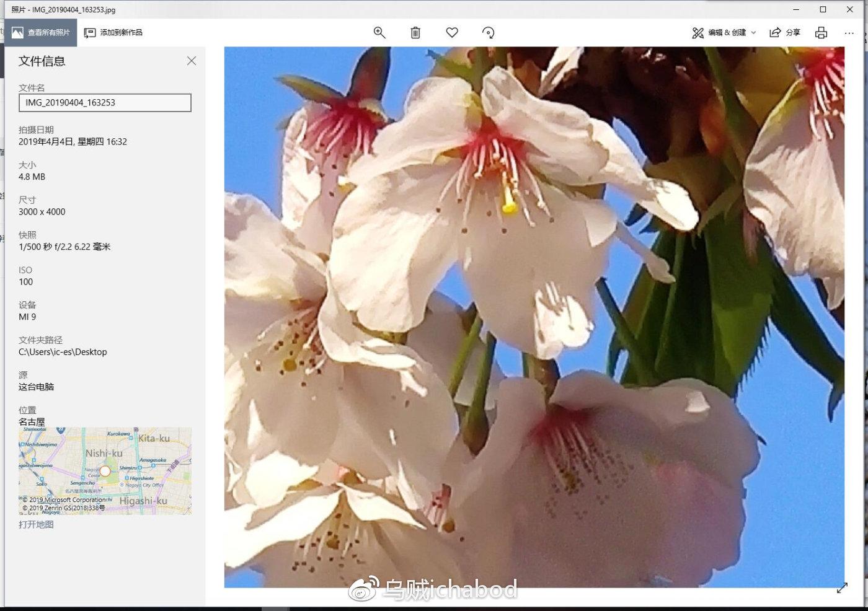
Task: Click the zoom magnifier icon
Action: (x=379, y=33)
